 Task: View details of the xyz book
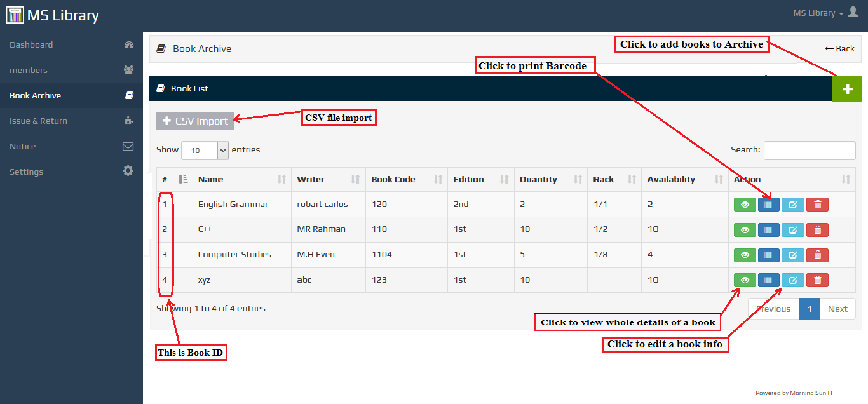744,279
